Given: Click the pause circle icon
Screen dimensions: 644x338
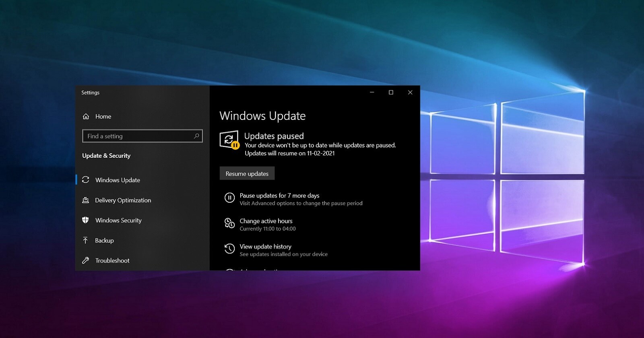Looking at the screenshot, I should pyautogui.click(x=229, y=198).
